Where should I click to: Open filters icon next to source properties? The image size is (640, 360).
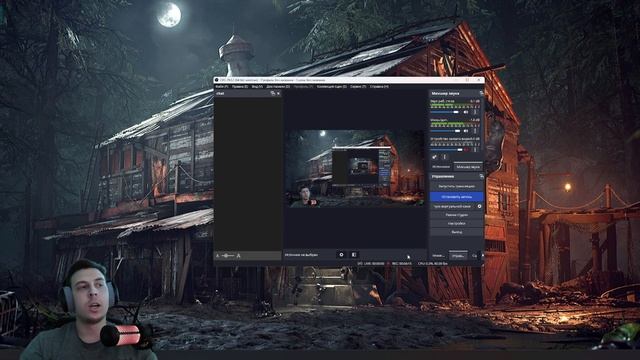click(354, 255)
